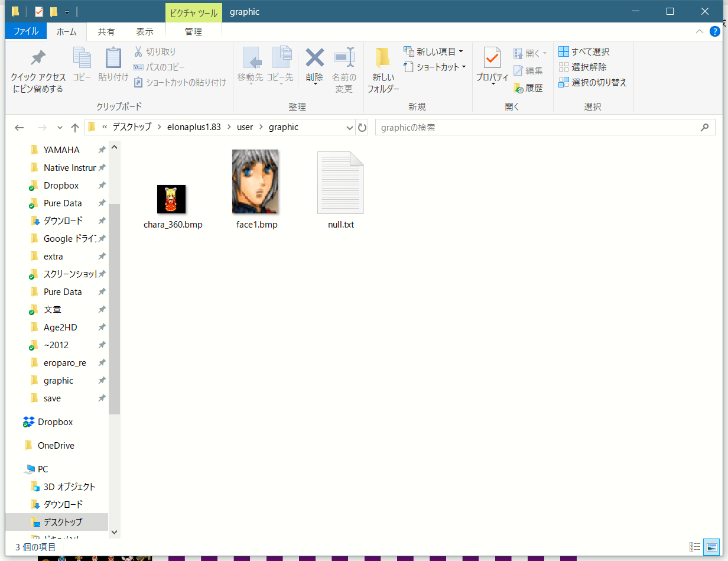Collapse the ribbon with chevron
Image resolution: width=728 pixels, height=561 pixels.
coord(699,31)
